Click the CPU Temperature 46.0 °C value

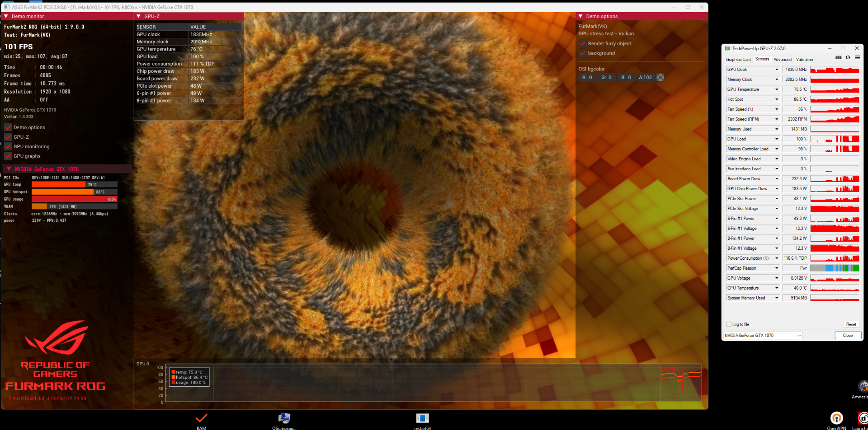click(795, 288)
